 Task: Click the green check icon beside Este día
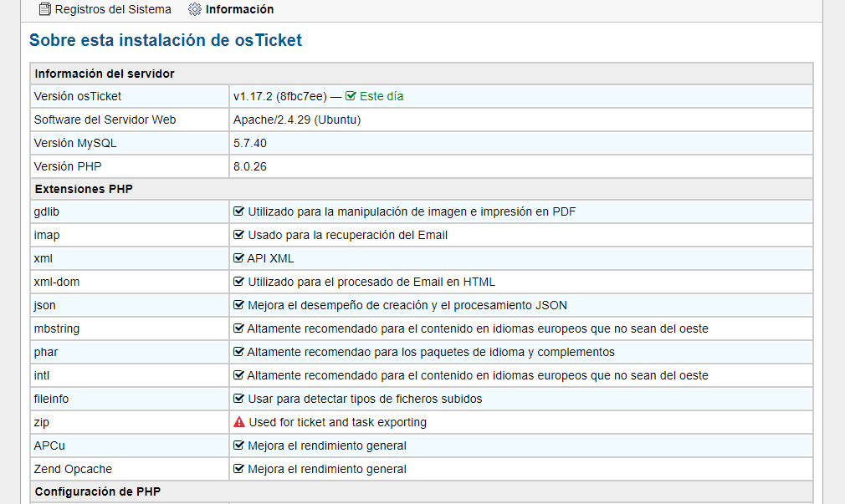coord(351,96)
